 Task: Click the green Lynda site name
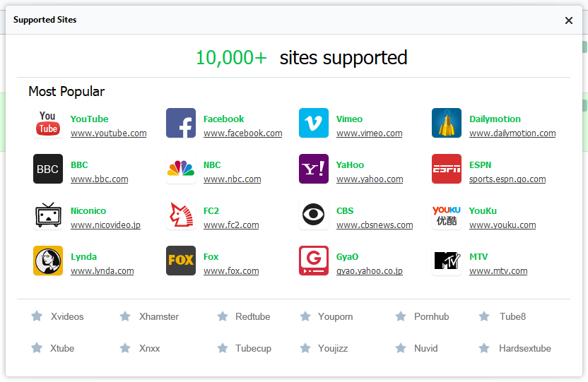tap(83, 257)
